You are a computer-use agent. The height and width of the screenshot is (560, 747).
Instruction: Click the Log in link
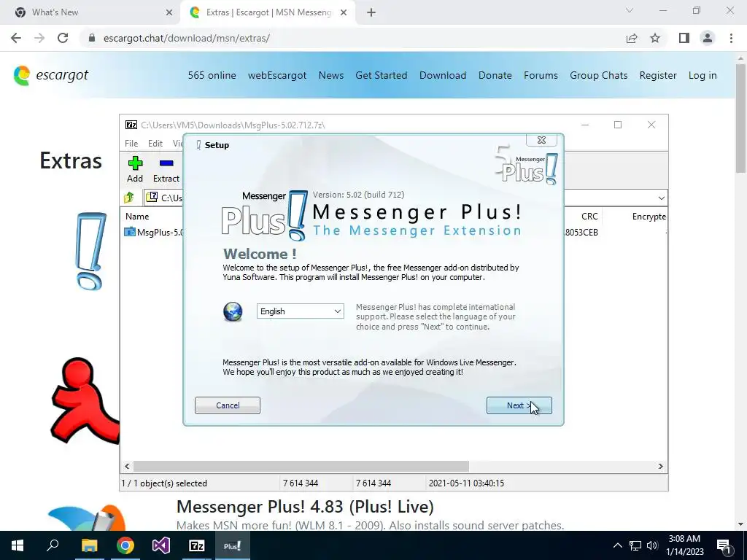coord(703,75)
